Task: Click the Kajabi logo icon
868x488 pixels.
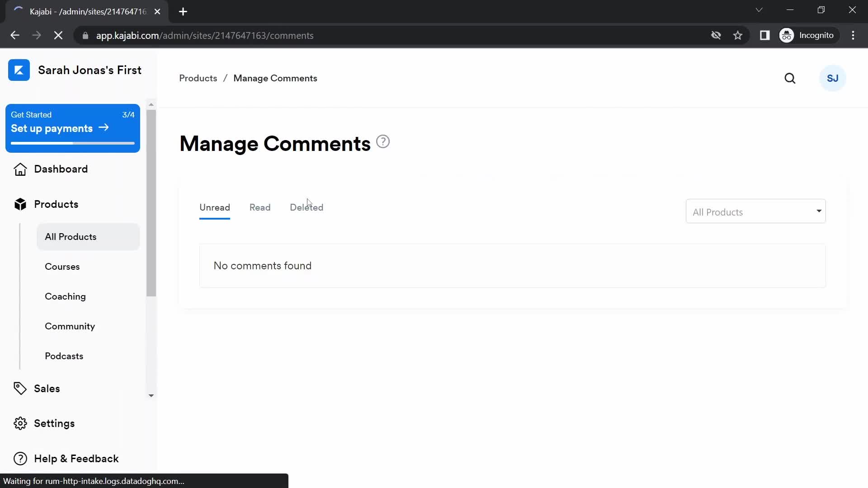Action: tap(19, 70)
